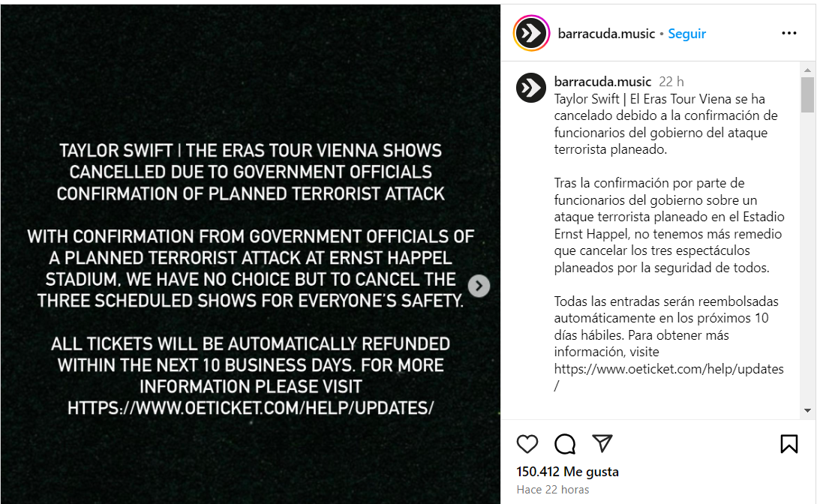Open barracuda.music username in caption
Image resolution: width=817 pixels, height=504 pixels.
(x=603, y=82)
